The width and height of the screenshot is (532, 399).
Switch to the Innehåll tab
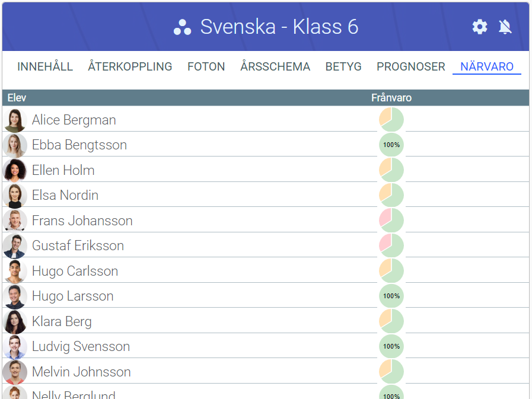45,67
